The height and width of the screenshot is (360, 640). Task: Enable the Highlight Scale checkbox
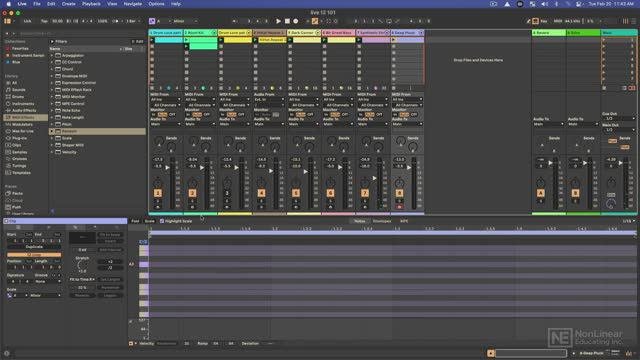coord(162,221)
